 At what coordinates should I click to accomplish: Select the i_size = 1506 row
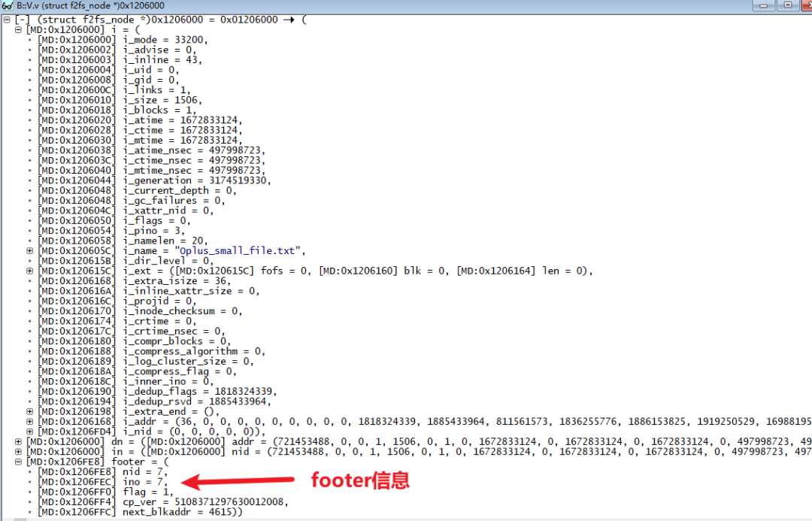120,100
